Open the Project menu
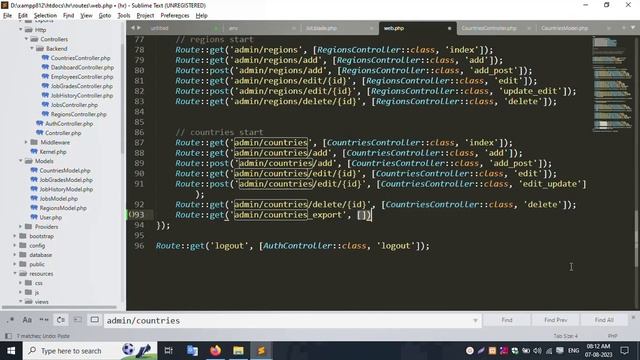The width and height of the screenshot is (640, 360). coord(145,16)
